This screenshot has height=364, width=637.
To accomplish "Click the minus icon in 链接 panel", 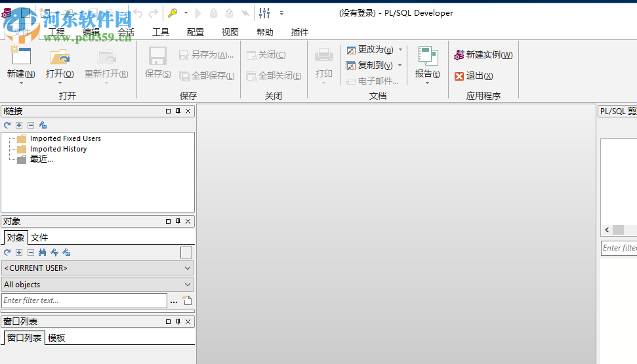I will (x=31, y=125).
